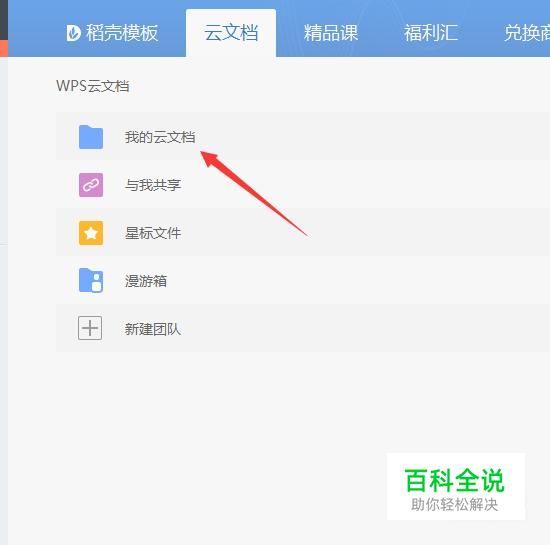Open the 稻壳模板 tab
Screen dimensions: 550x545
113,33
